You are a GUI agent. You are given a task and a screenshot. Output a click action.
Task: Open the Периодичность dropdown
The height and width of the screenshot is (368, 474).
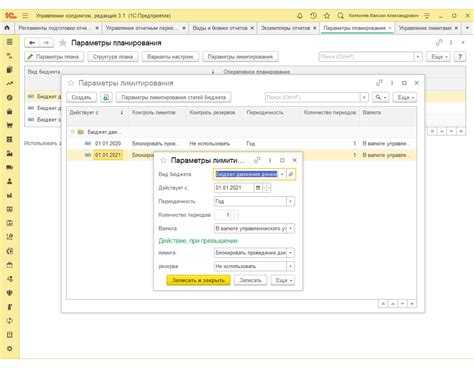pyautogui.click(x=290, y=201)
